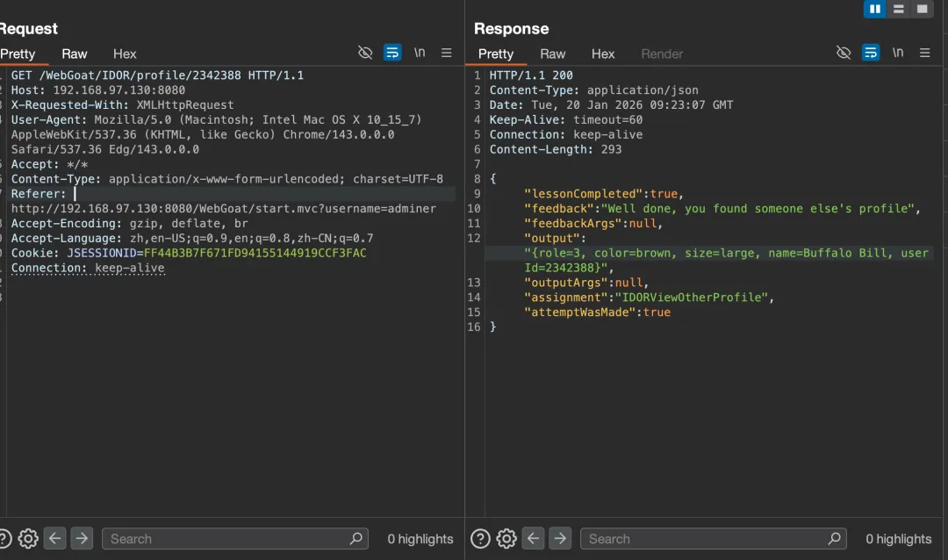Click the Accept-Language header line
948x560 pixels.
coord(192,238)
